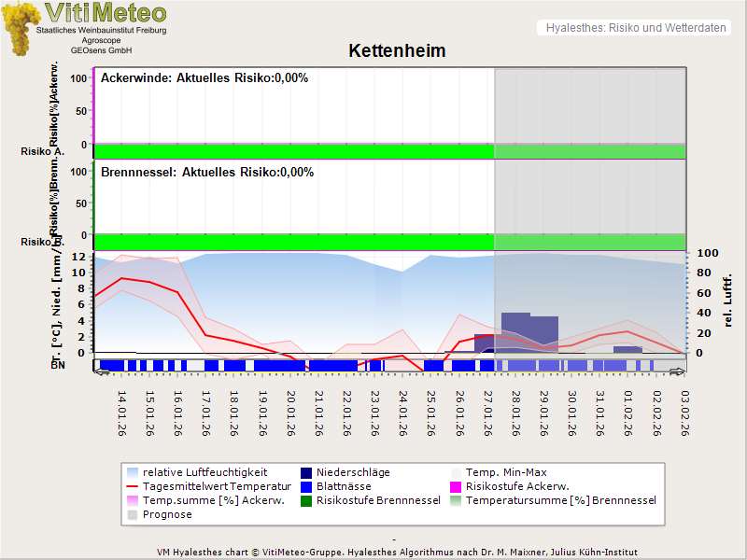The height and width of the screenshot is (560, 747).
Task: Click the Temp. Min-Max legend icon
Action: 457,472
